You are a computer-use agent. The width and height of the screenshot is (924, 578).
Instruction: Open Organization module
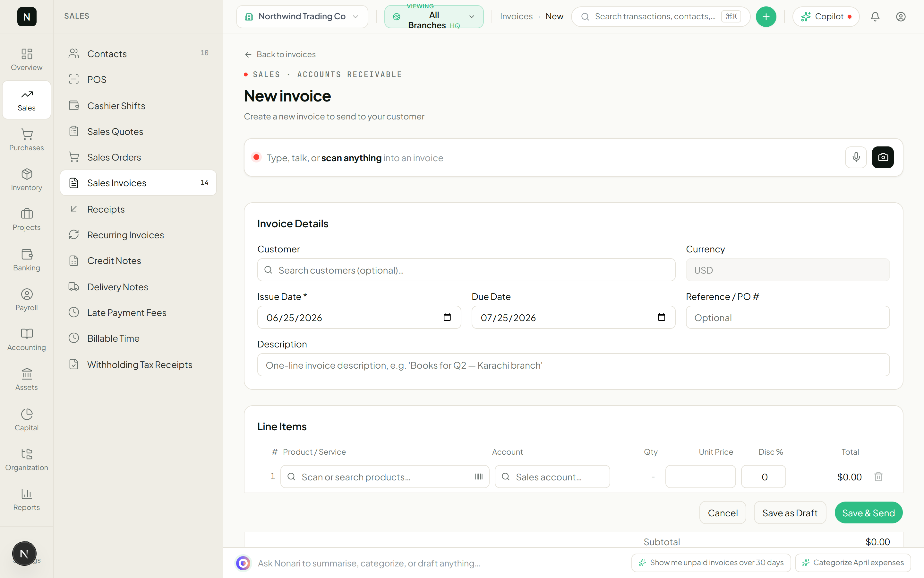pyautogui.click(x=26, y=460)
